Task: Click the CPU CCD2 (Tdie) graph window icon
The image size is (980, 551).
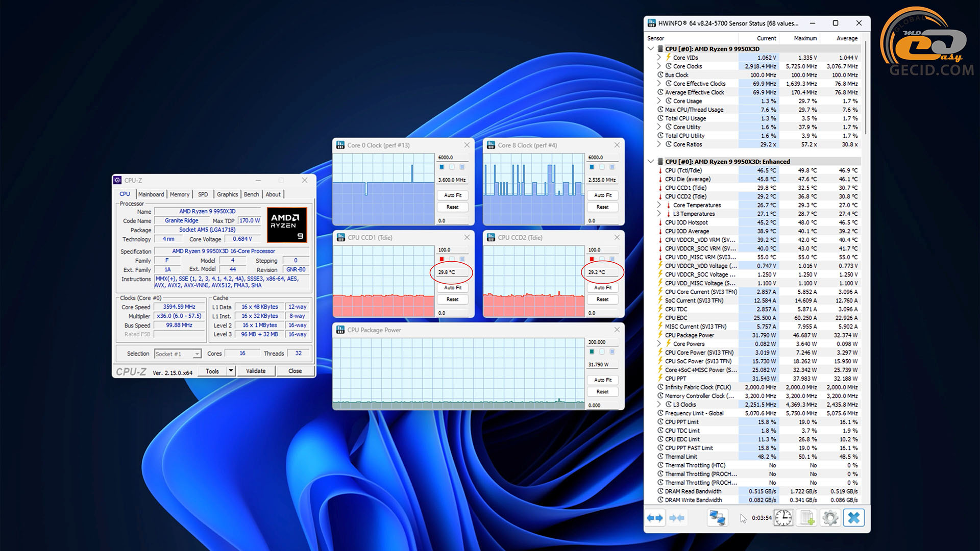Action: click(x=491, y=238)
